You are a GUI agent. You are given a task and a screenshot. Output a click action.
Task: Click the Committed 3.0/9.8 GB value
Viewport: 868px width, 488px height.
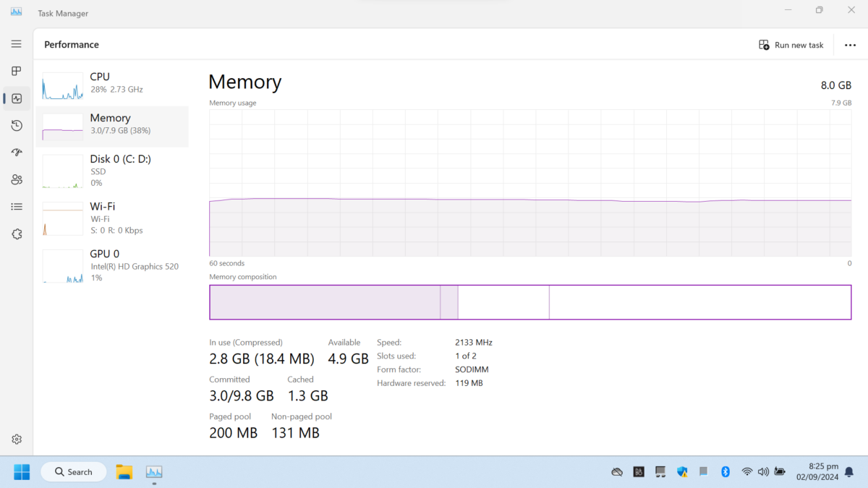242,395
